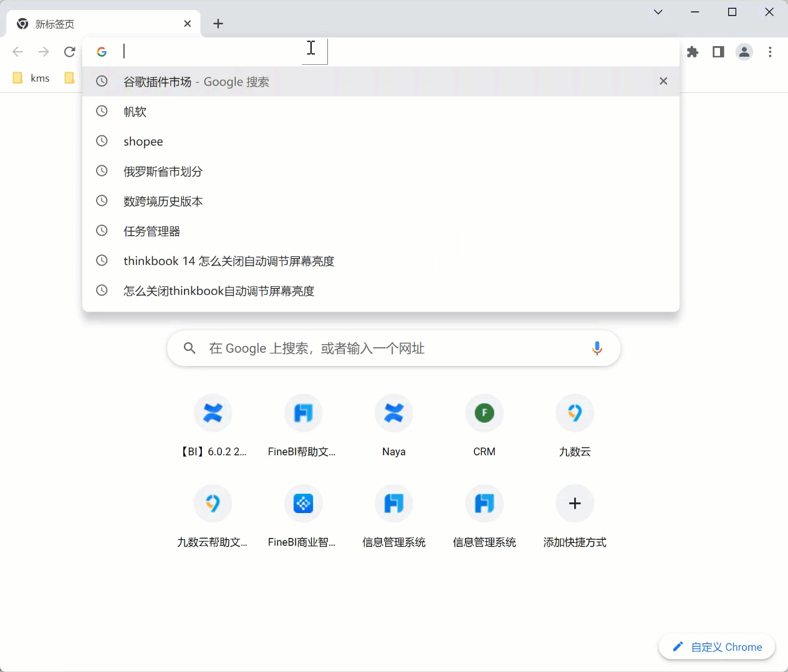Select suggestion 任务管理器

coord(381,231)
